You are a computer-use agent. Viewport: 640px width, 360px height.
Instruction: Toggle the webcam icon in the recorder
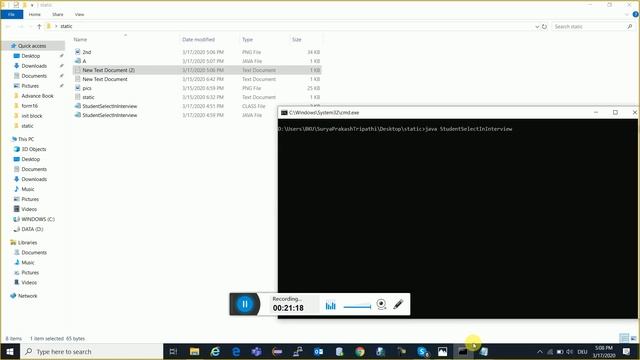381,304
